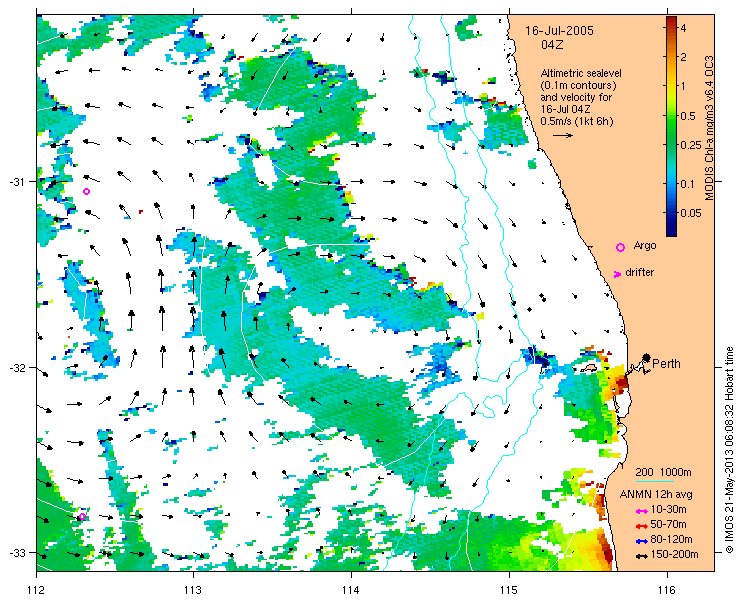Viewport: 740px width, 600px height.
Task: Click the 50-70m depth label
Action: click(x=668, y=524)
